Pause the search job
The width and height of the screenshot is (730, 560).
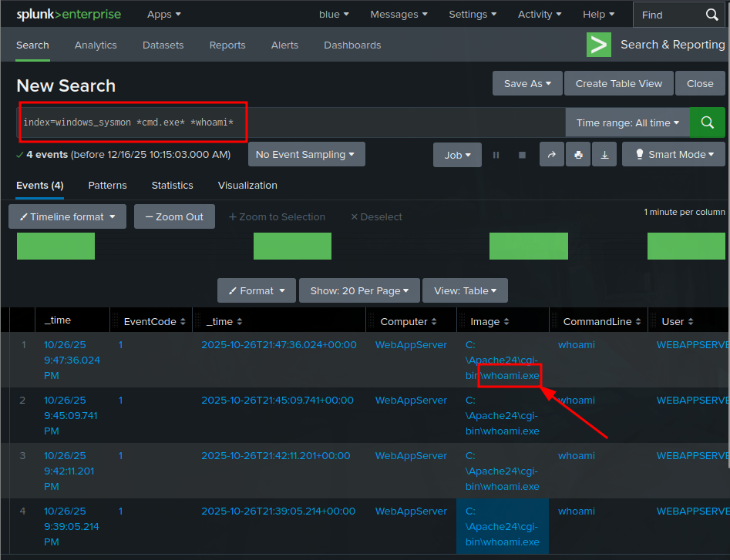click(x=496, y=155)
